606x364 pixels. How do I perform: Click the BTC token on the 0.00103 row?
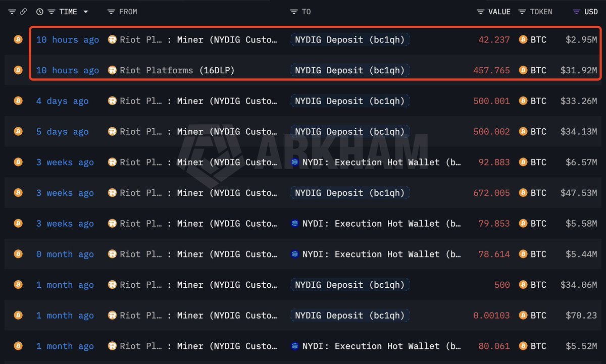tap(538, 316)
